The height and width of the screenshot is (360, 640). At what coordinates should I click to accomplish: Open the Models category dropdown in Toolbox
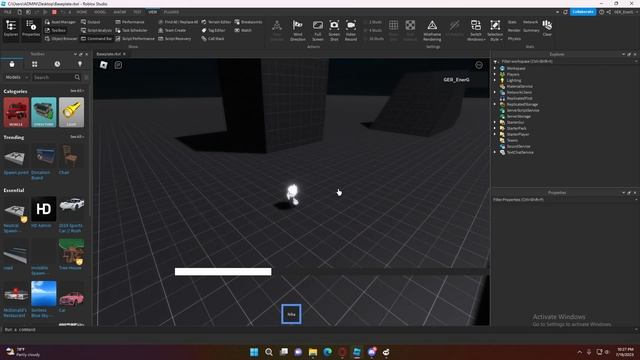[x=16, y=77]
